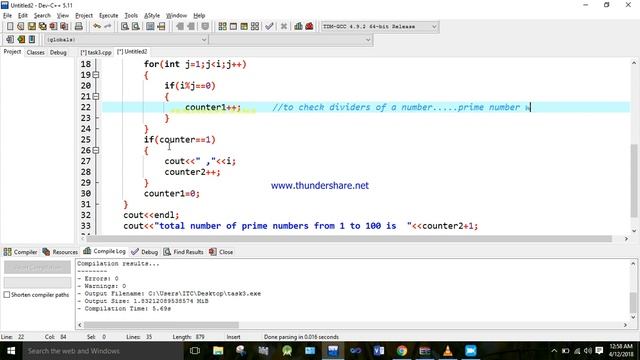640x360 pixels.
Task: Open the Search menu
Action: (42, 16)
